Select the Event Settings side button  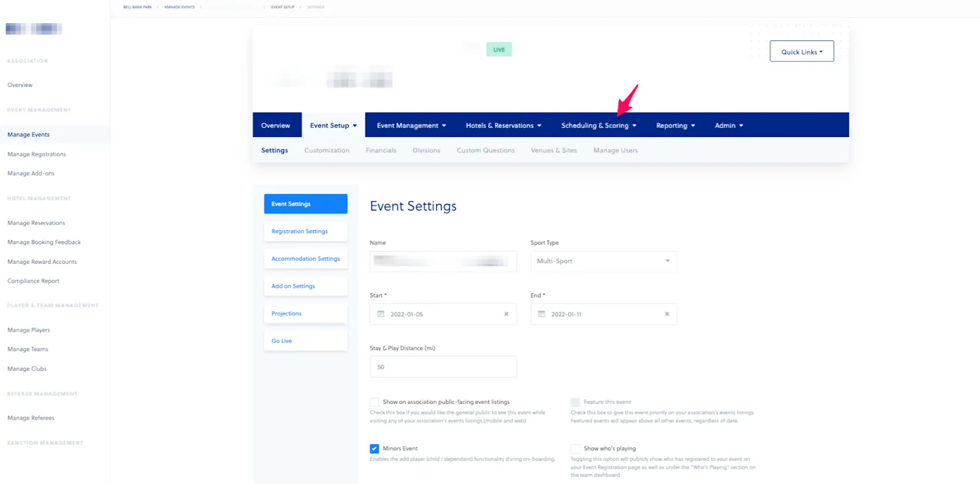click(306, 204)
